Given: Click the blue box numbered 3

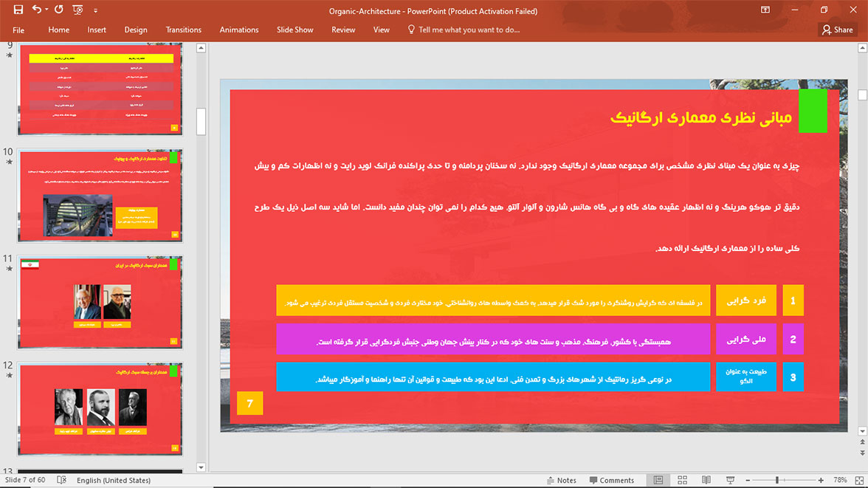Looking at the screenshot, I should point(793,377).
